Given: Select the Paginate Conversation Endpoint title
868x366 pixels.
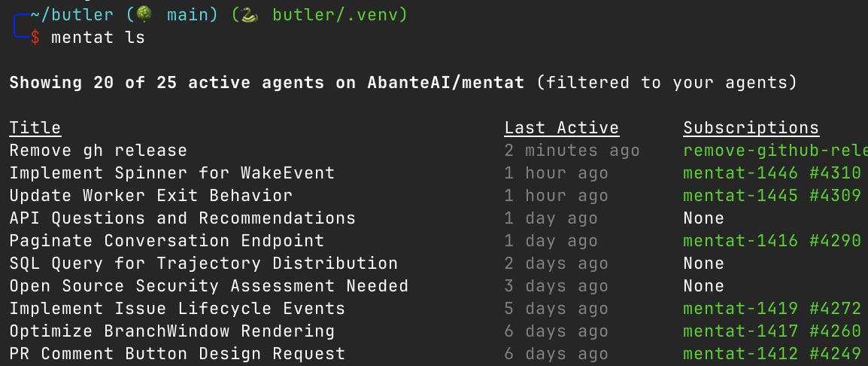Looking at the screenshot, I should [166, 241].
